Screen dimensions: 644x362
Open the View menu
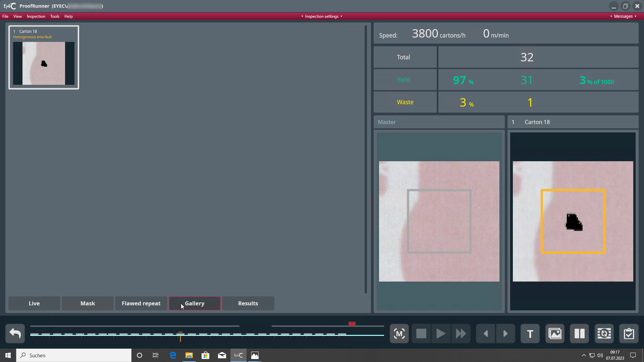point(17,16)
